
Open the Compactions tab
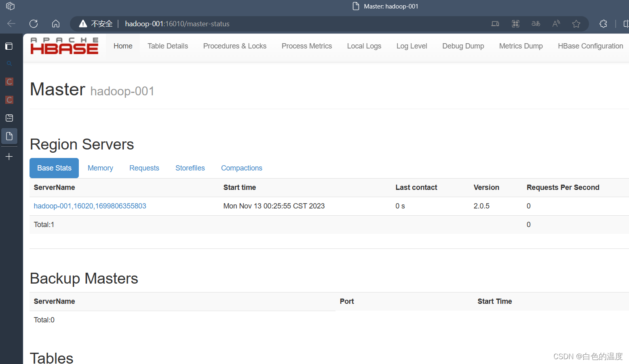pos(241,168)
